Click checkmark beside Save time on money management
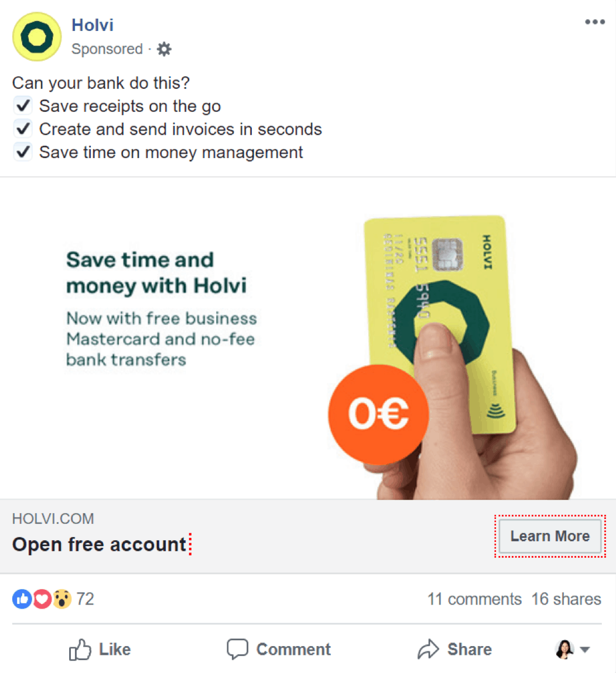The image size is (616, 673). click(x=23, y=152)
